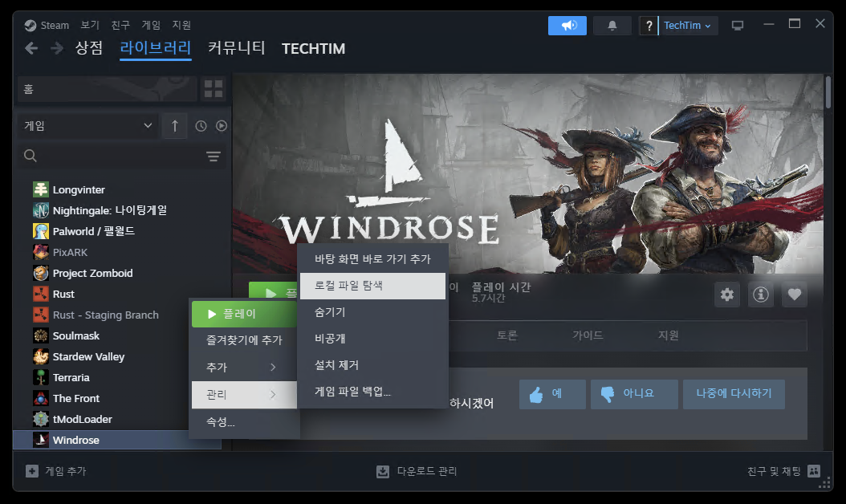Image resolution: width=846 pixels, height=504 pixels.
Task: Open the 지원 tab on game page
Action: tap(668, 335)
